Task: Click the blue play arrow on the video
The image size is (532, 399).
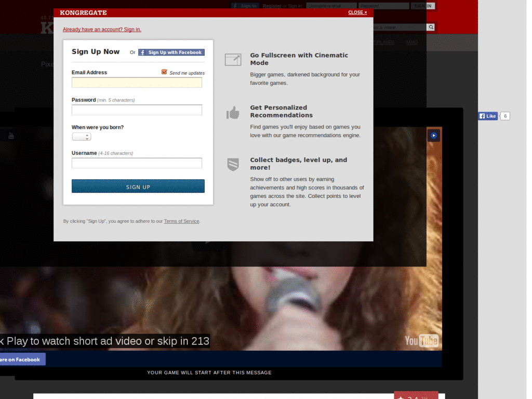Action: (x=433, y=135)
